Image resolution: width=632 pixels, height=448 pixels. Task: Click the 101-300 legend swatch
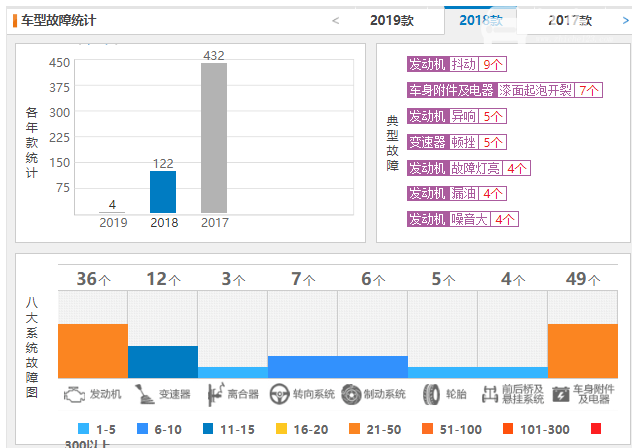(508, 428)
